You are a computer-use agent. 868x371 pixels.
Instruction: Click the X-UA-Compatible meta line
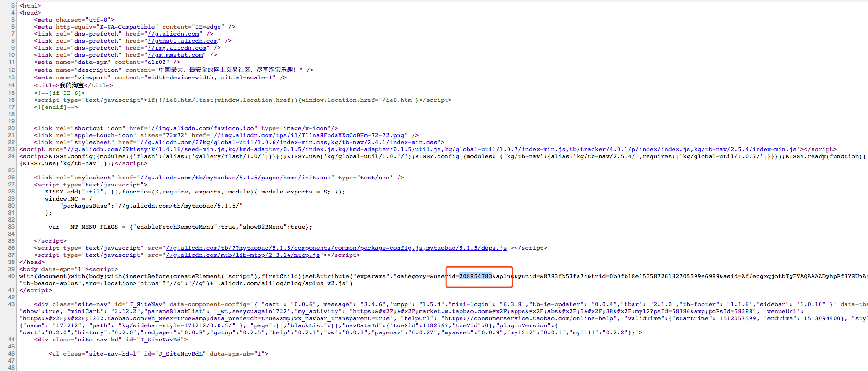134,27
